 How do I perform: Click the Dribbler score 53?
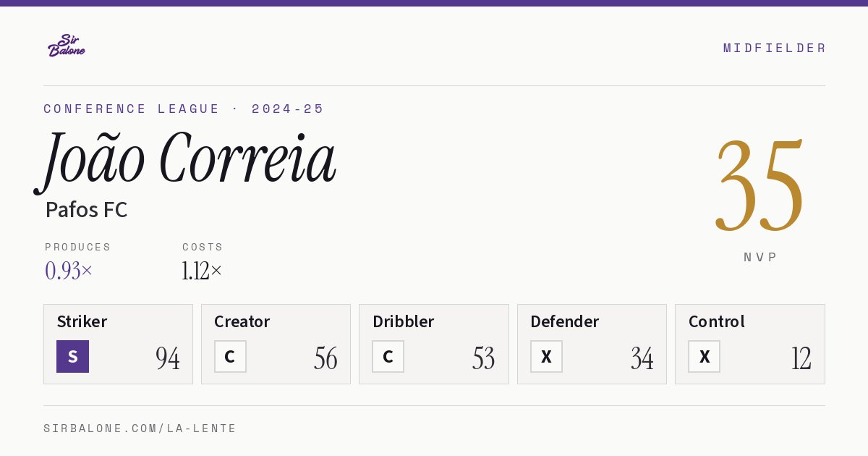tap(483, 358)
